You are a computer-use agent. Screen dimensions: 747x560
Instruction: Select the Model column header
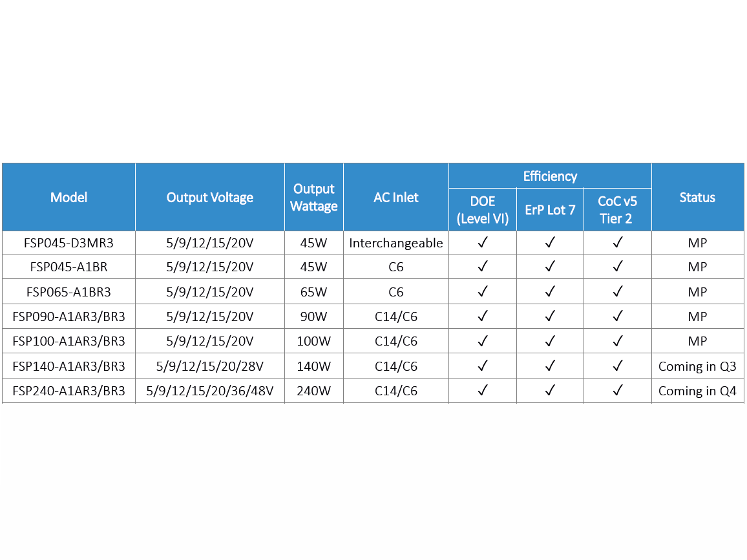coord(68,198)
